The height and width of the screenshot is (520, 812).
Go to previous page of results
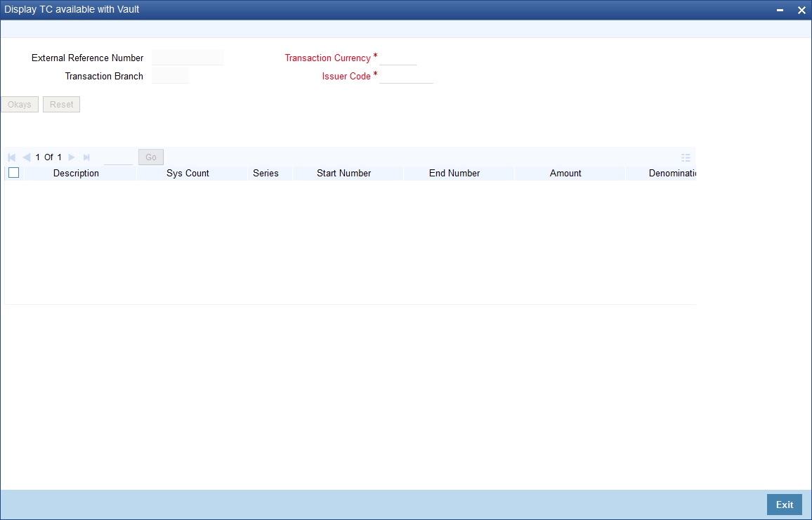tap(27, 157)
